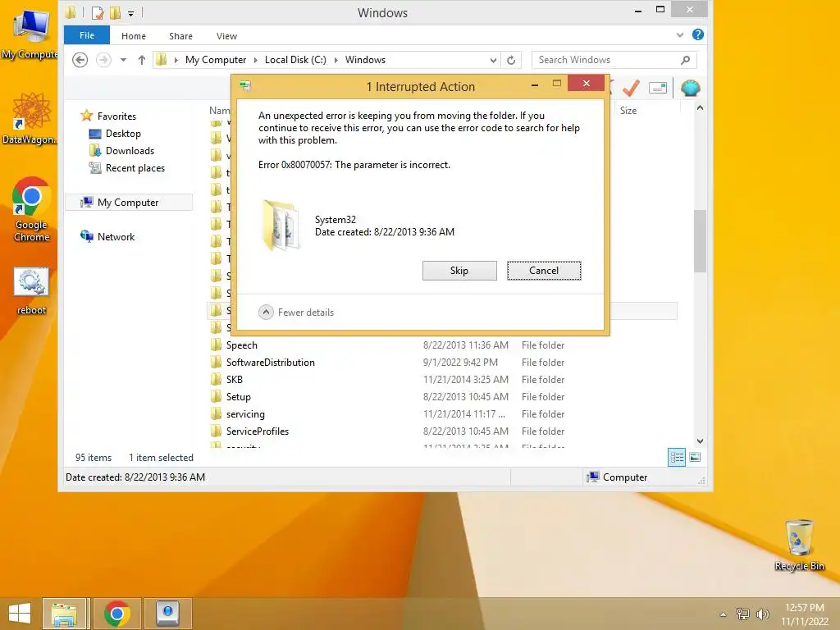The height and width of the screenshot is (630, 840).
Task: Click the volume speaker icon in the tray
Action: (762, 614)
